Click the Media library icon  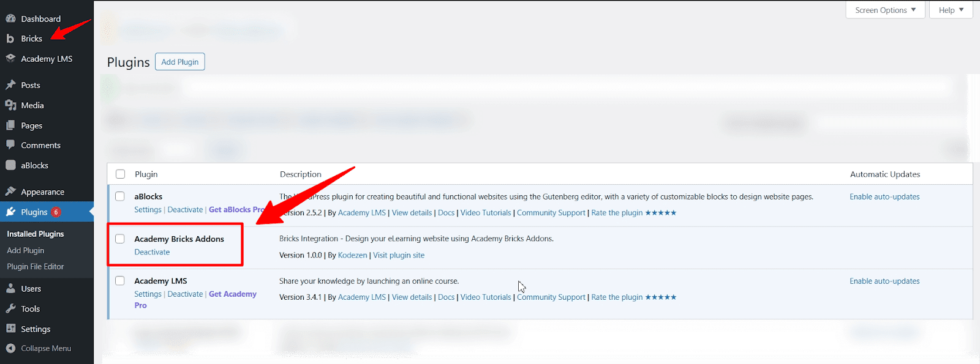coord(10,105)
